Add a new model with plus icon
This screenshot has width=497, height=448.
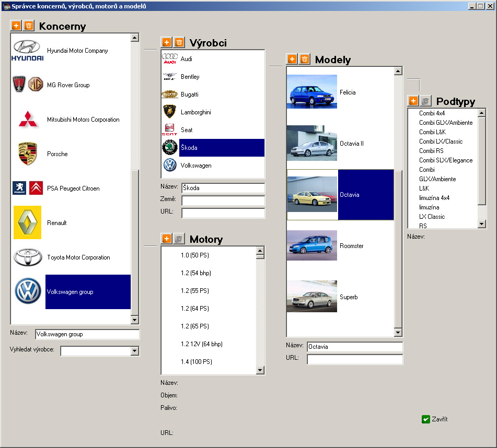pos(292,59)
